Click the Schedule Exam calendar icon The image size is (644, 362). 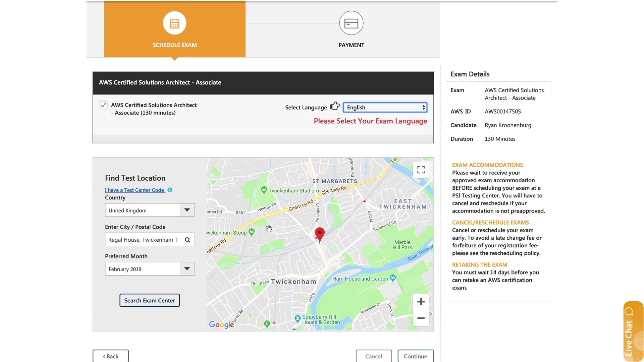click(x=174, y=23)
